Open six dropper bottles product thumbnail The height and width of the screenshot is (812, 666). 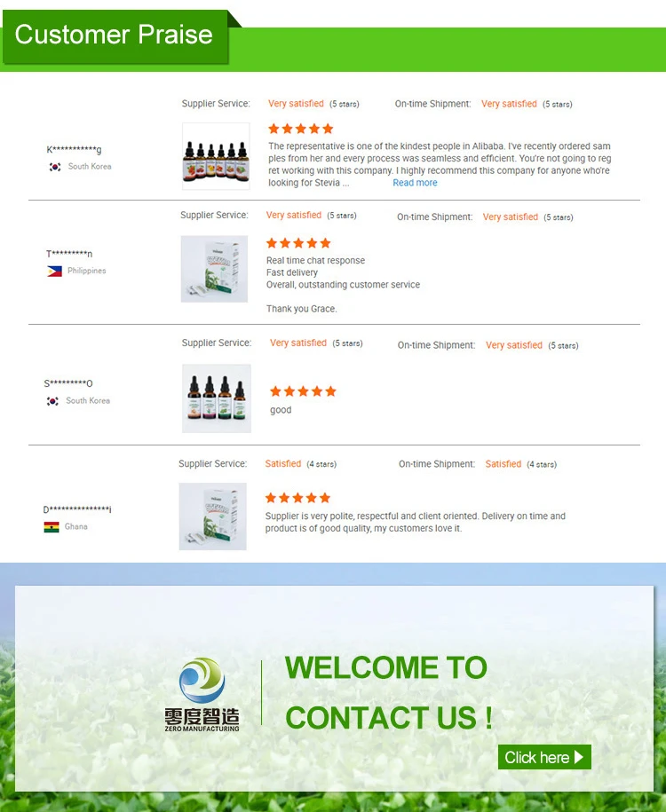[x=216, y=156]
